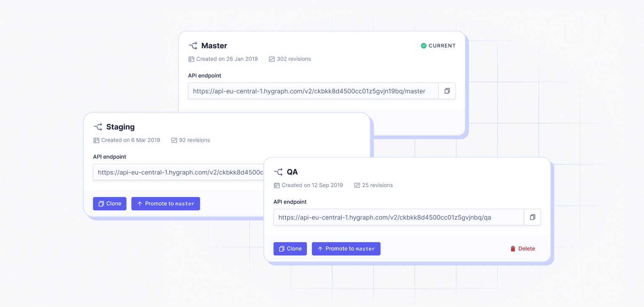This screenshot has width=644, height=307.
Task: Click the QA environment title
Action: click(292, 172)
